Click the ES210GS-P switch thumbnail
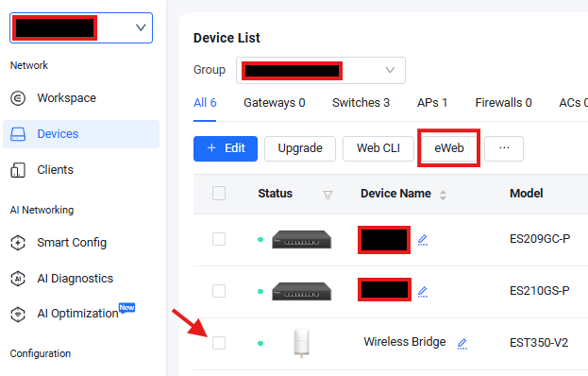Viewport: 588px width, 376px height. 301,291
